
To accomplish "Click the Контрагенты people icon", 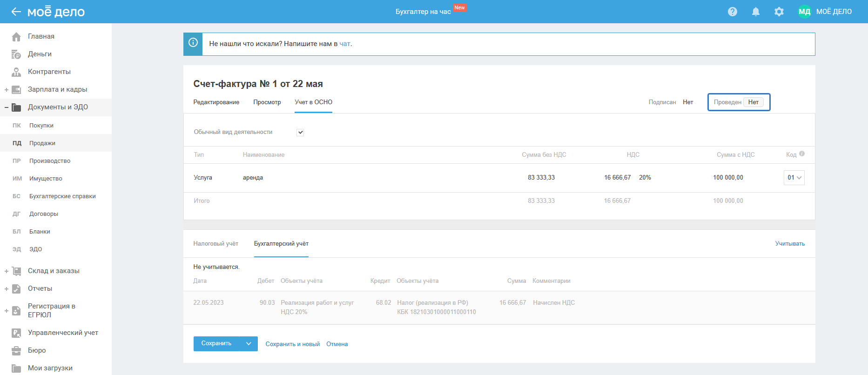I will click(x=16, y=72).
